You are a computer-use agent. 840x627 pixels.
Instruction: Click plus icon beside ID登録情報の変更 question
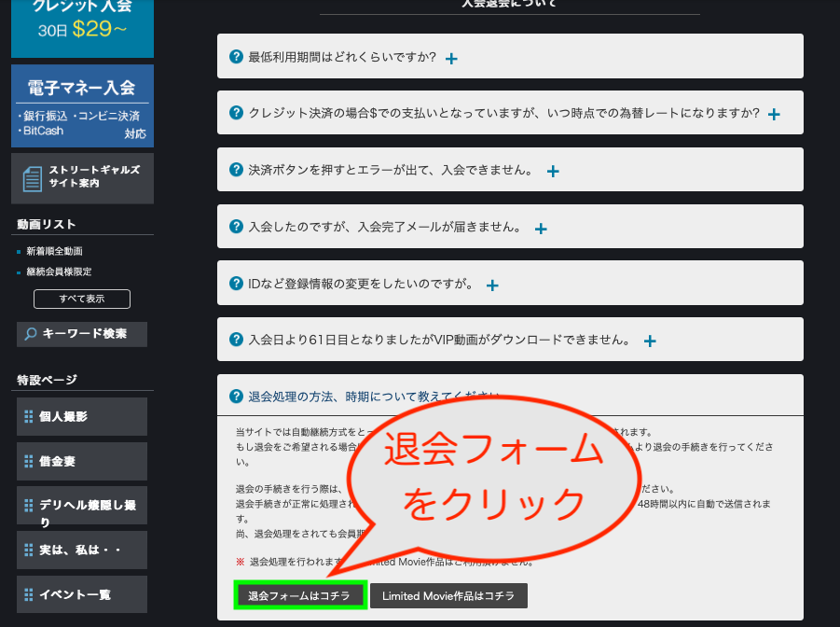coord(492,285)
